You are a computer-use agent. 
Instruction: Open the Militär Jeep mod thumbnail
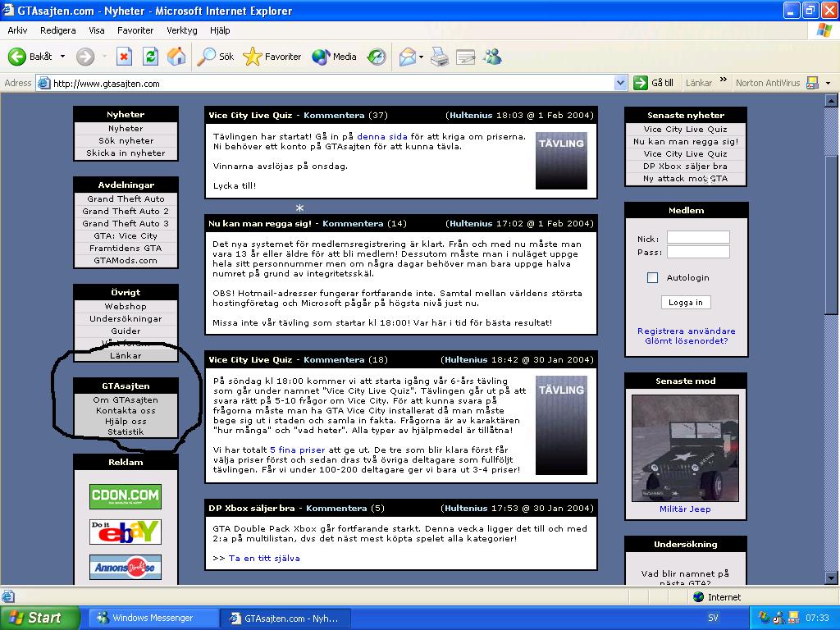685,448
